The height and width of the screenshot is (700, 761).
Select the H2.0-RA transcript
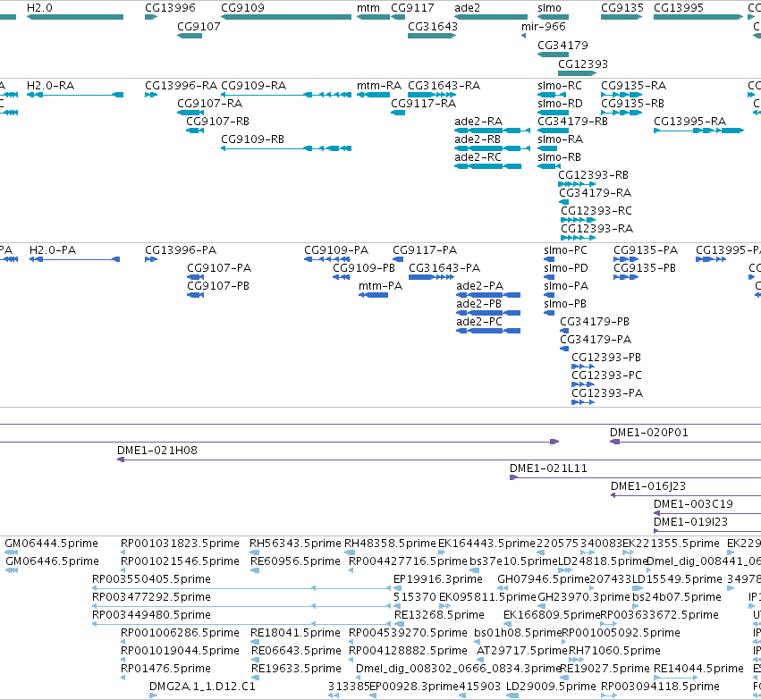click(x=75, y=95)
